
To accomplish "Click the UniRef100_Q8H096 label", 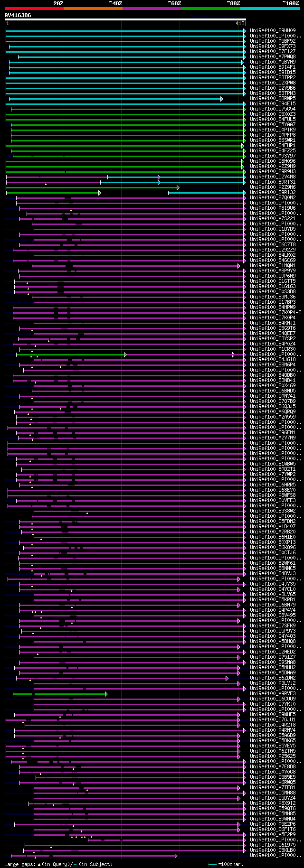I will tap(273, 161).
